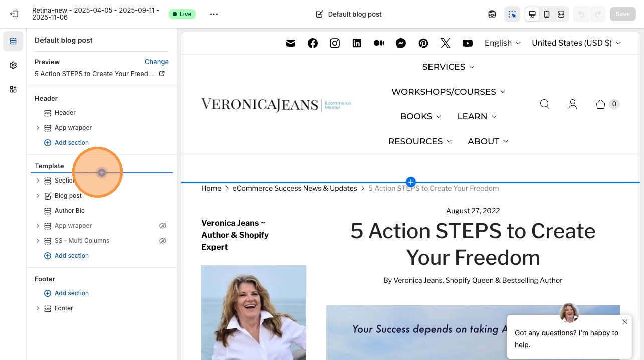This screenshot has width=644, height=360.
Task: Open the Default blog post template selector
Action: [349, 14]
